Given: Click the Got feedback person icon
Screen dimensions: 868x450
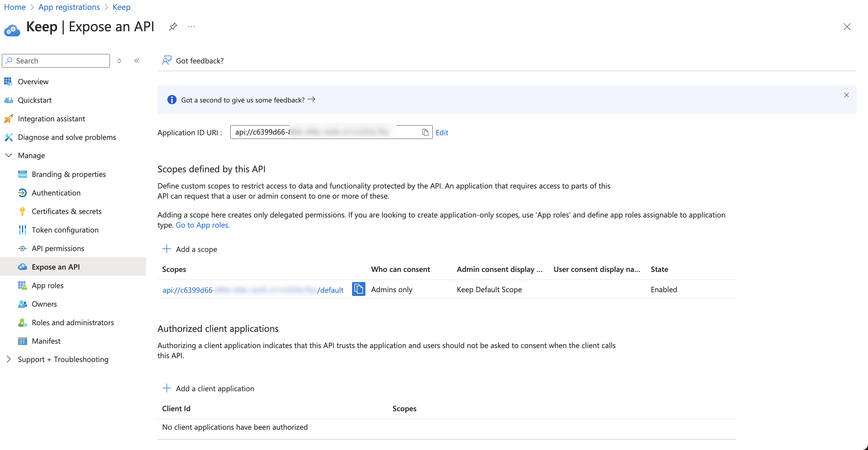Looking at the screenshot, I should [x=167, y=60].
